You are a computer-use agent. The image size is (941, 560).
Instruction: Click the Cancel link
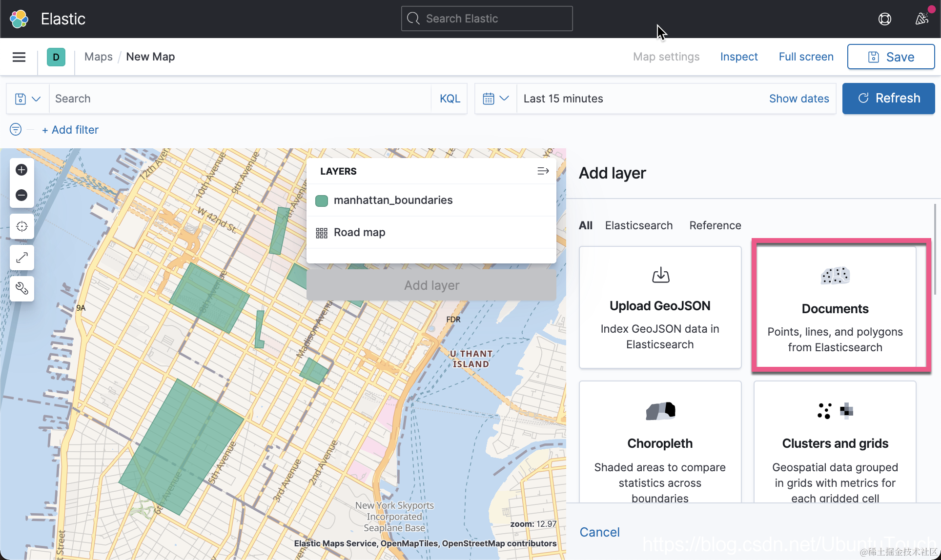click(x=599, y=532)
